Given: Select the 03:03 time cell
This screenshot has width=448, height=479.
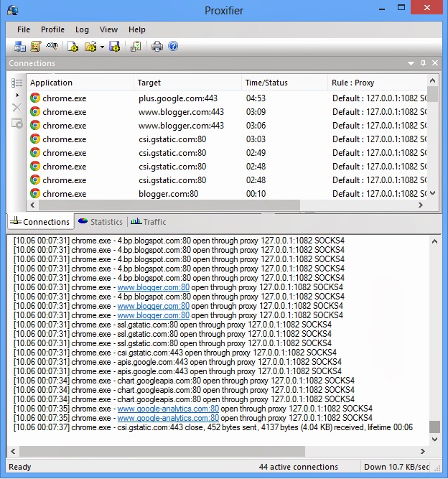Looking at the screenshot, I should 256,139.
